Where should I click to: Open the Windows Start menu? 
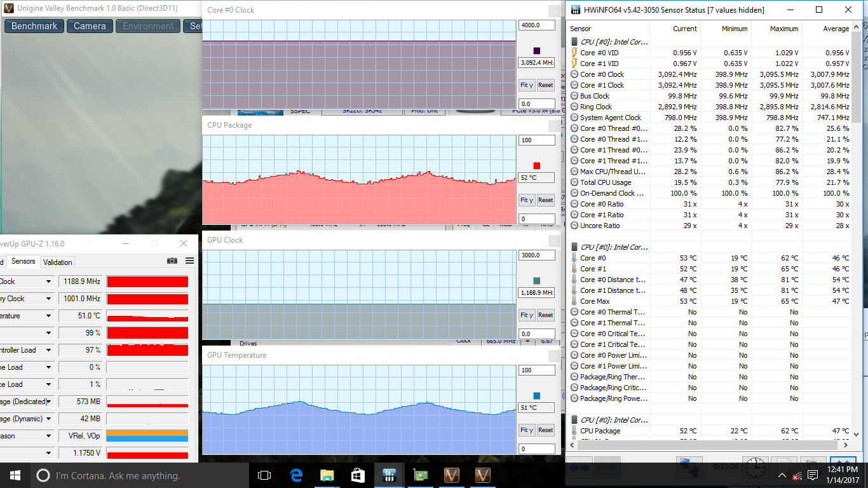(x=15, y=475)
